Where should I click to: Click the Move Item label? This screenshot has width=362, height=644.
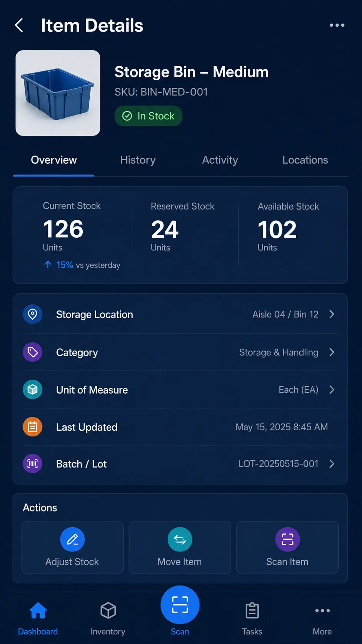[x=180, y=562]
